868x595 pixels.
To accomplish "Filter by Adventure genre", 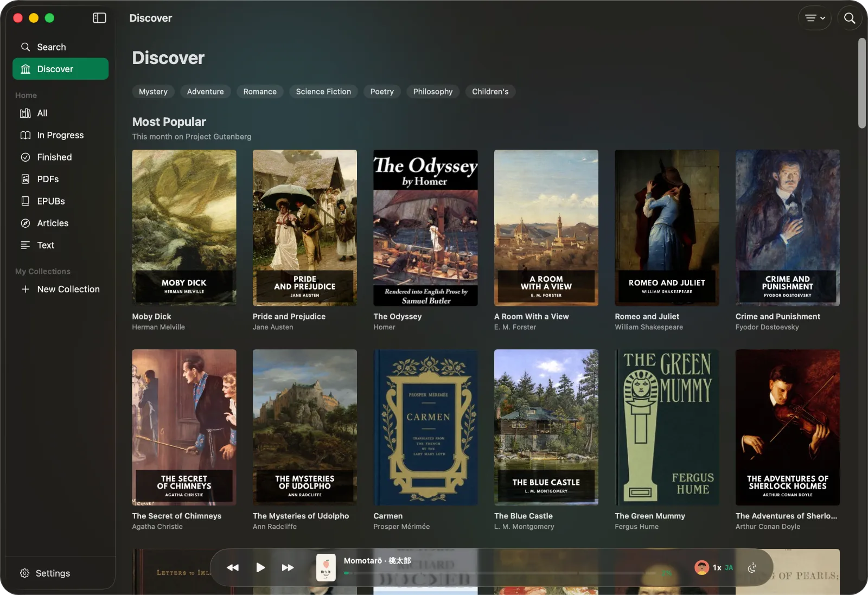I will (x=206, y=92).
